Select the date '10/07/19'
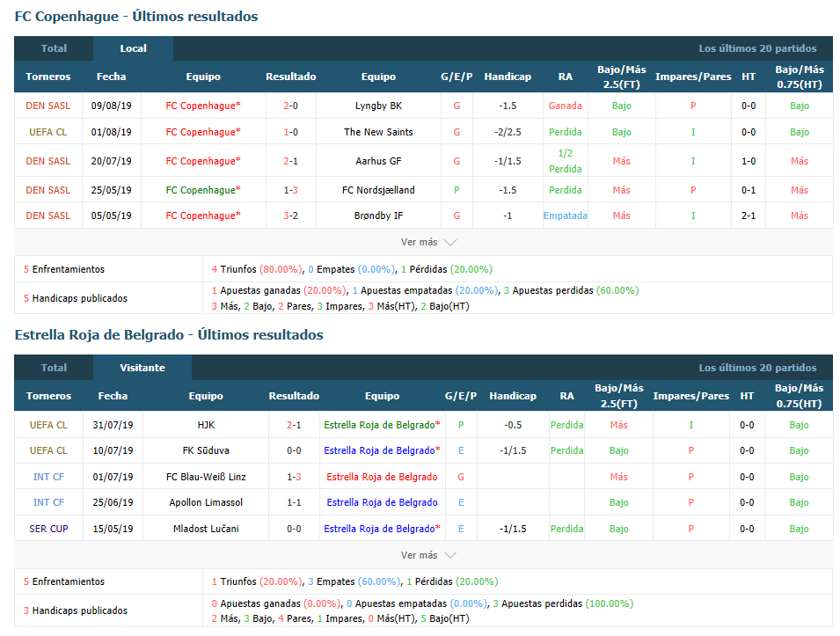The height and width of the screenshot is (636, 840). [x=113, y=450]
